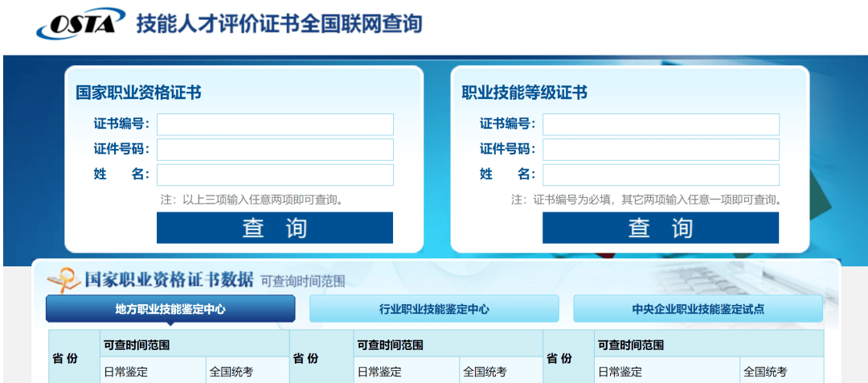Open the 中央企业职业技能鉴定试点 tab
The height and width of the screenshot is (383, 868).
tap(698, 309)
